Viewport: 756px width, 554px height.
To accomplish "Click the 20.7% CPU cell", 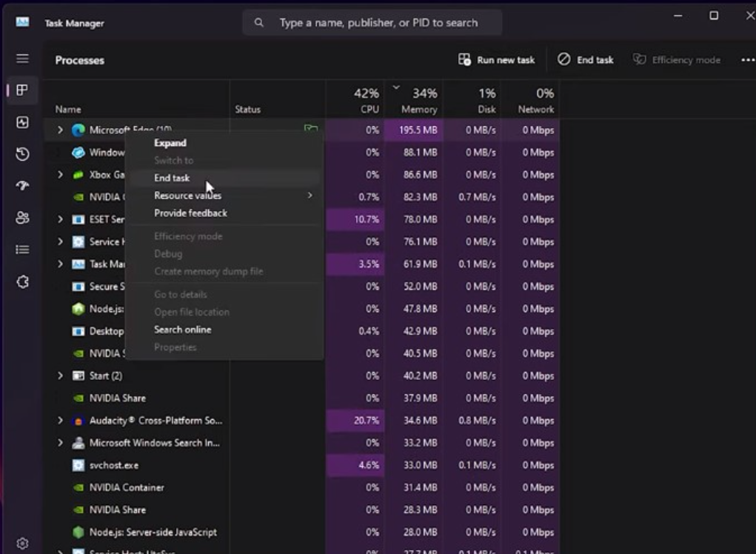I will point(355,421).
